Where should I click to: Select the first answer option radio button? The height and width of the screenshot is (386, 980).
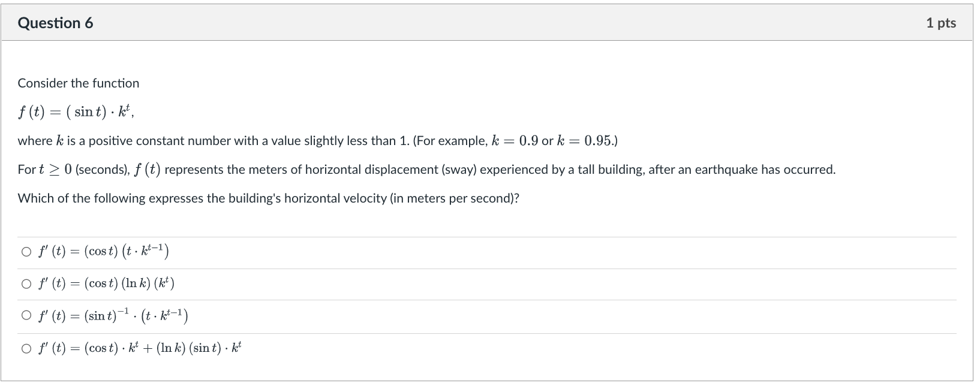pyautogui.click(x=26, y=252)
